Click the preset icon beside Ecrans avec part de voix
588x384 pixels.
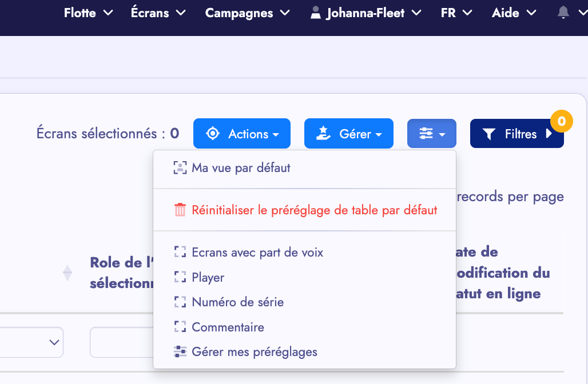click(180, 252)
